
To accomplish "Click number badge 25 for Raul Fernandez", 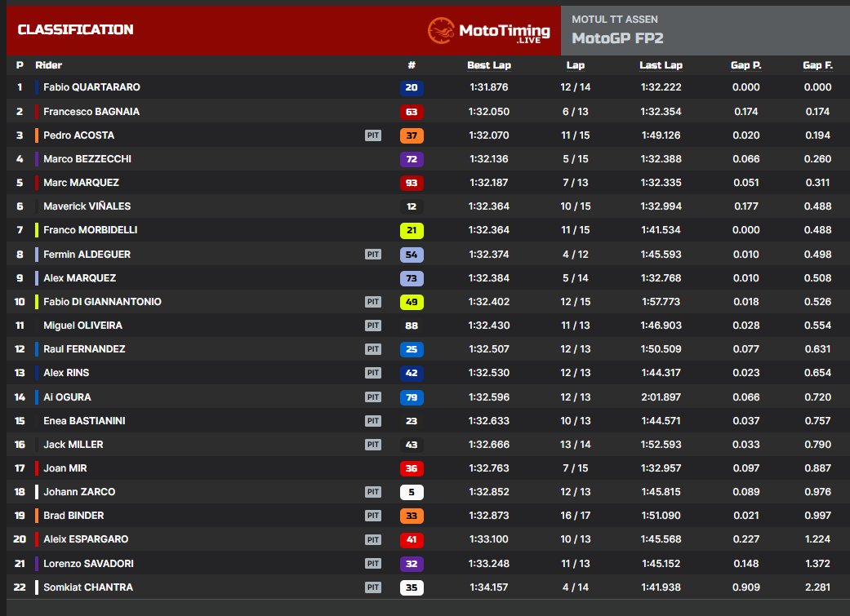I will [412, 349].
